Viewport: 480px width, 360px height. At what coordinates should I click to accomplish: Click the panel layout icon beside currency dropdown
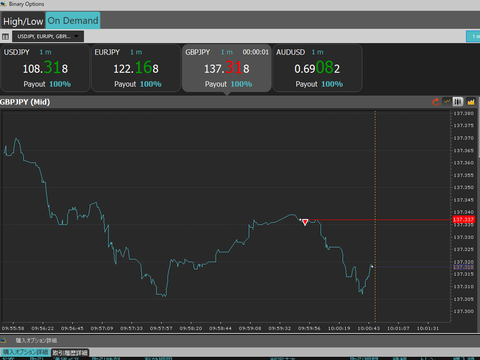(5, 36)
